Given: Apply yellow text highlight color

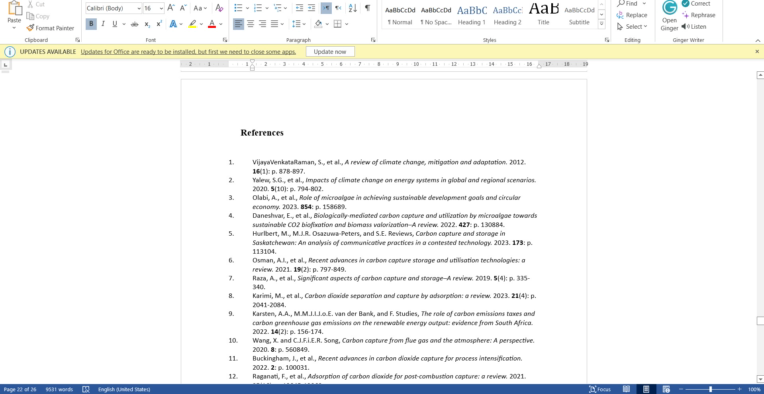Looking at the screenshot, I should pyautogui.click(x=192, y=24).
